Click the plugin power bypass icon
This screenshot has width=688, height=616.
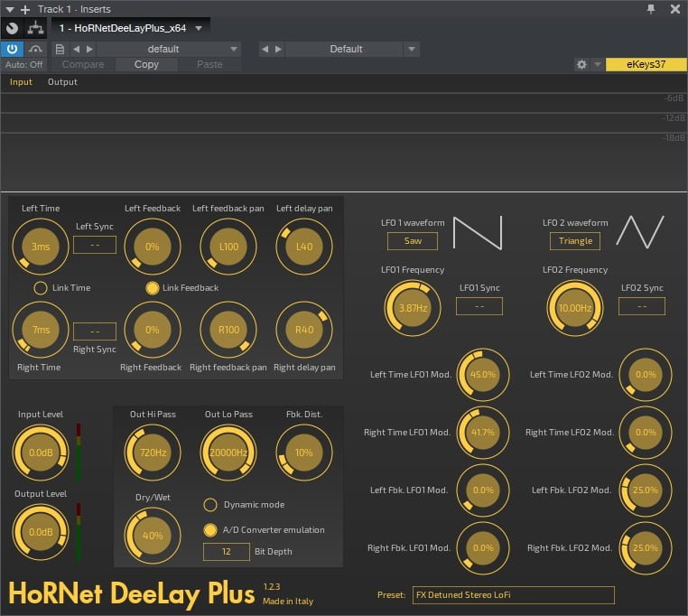click(13, 49)
